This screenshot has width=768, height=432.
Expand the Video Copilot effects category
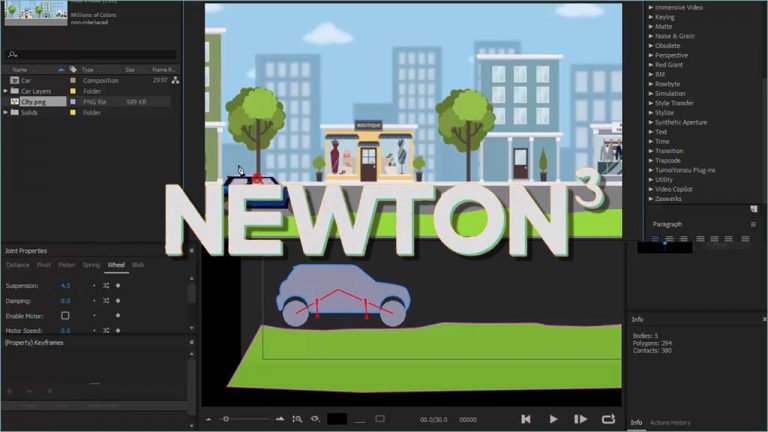point(651,189)
